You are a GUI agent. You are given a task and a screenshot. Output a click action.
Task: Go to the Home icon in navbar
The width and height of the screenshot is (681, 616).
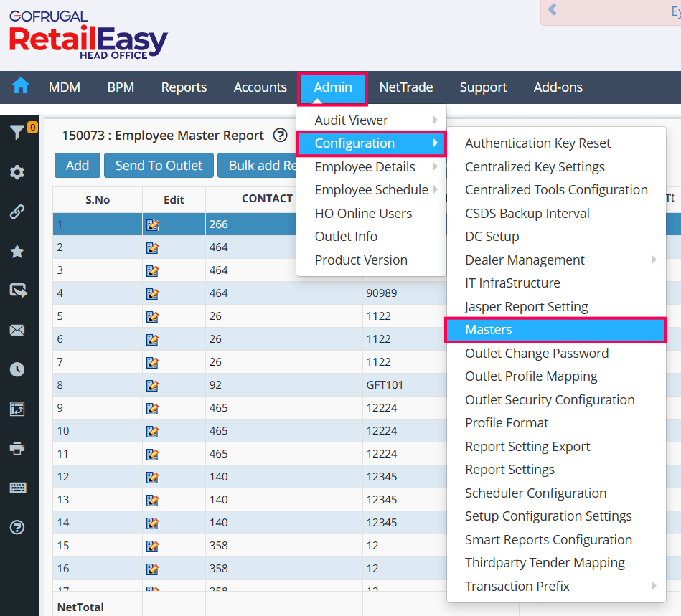(x=20, y=85)
